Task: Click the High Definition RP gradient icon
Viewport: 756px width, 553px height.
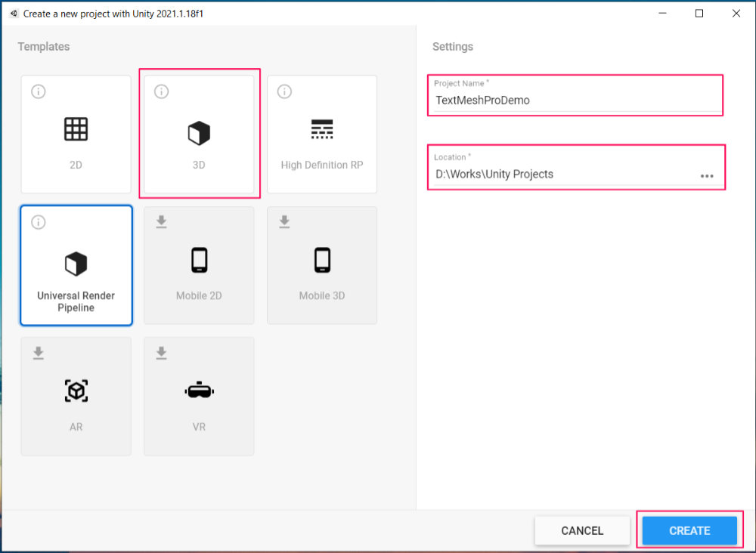Action: pyautogui.click(x=322, y=129)
